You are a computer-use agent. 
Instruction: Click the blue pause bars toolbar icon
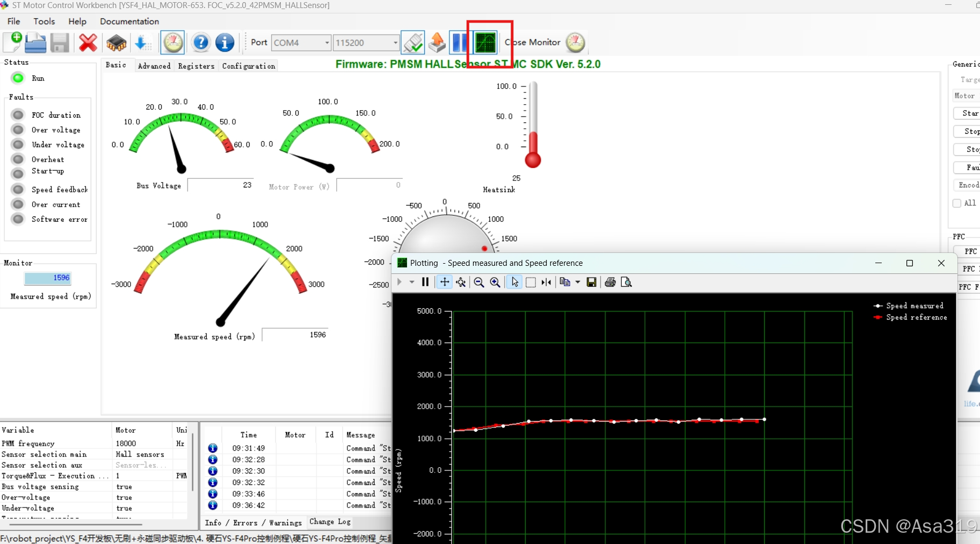(x=460, y=42)
